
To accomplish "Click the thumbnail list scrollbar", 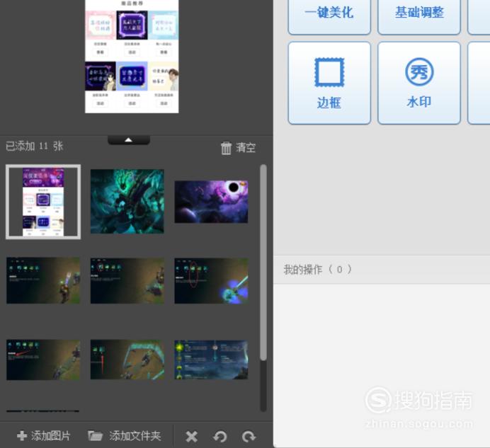I will 263,263.
